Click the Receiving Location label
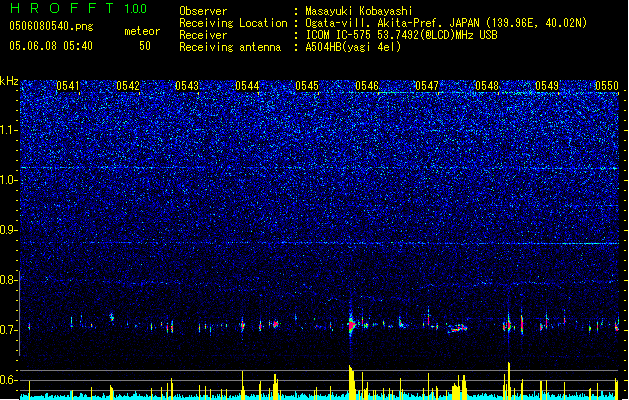Screen dimensions: 629x400 [233, 23]
